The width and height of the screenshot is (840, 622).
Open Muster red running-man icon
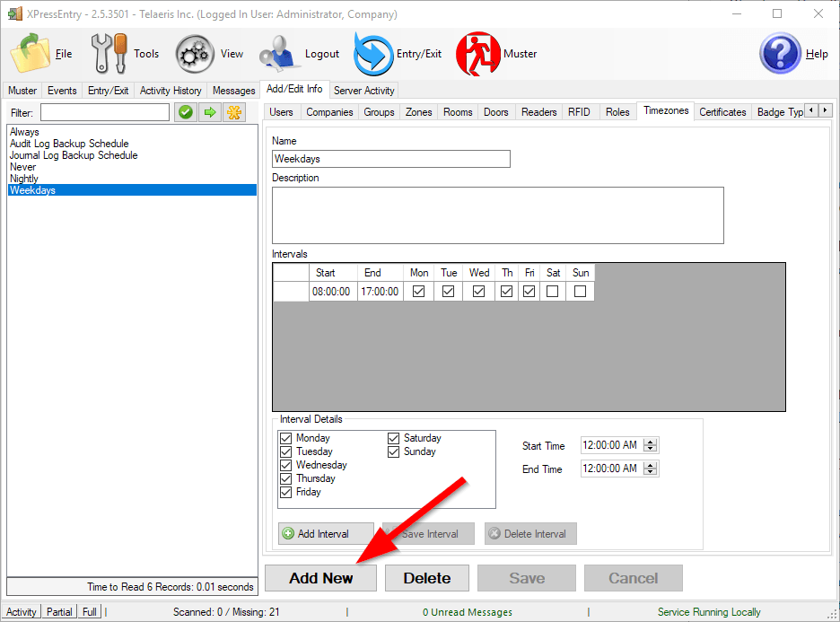pyautogui.click(x=477, y=54)
